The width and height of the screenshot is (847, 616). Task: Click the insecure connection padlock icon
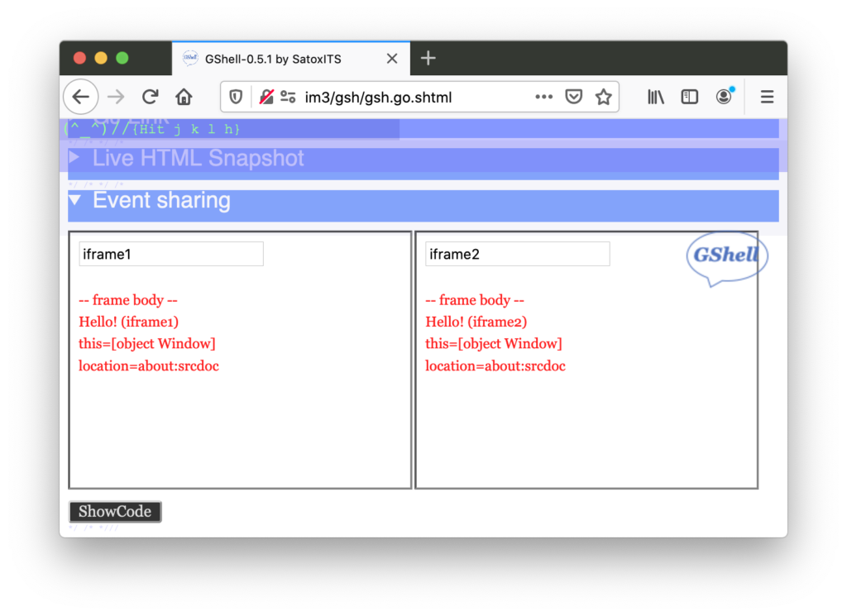click(x=266, y=97)
